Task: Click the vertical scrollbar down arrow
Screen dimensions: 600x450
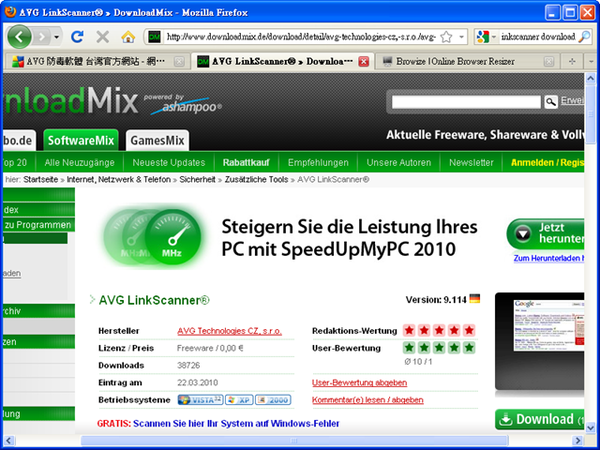Action: tap(590, 427)
